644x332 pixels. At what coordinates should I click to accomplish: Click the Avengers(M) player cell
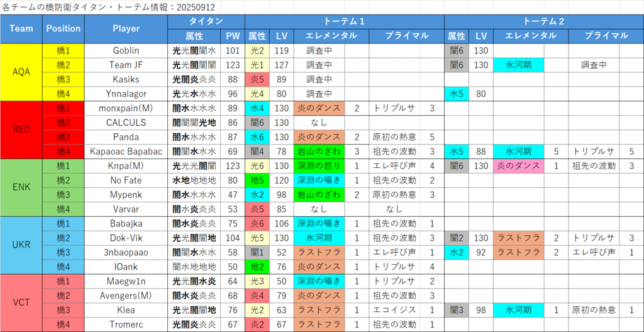(126, 296)
